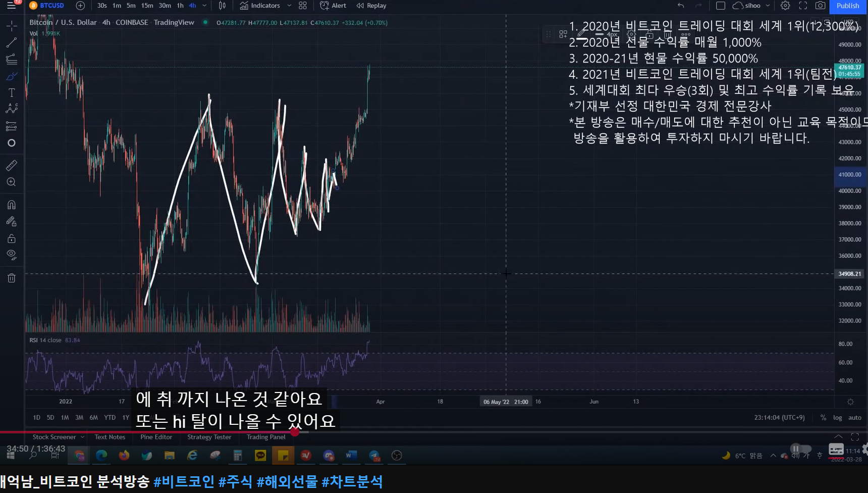
Task: Select the Gann and Fibonacci tools
Action: pos(12,59)
